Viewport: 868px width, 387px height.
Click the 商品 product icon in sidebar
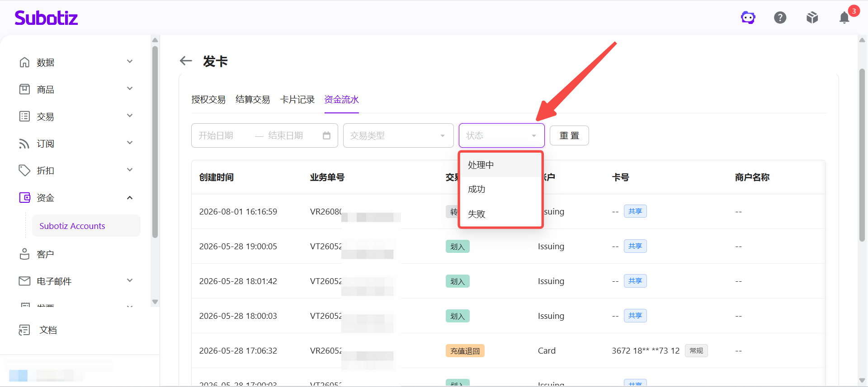pyautogui.click(x=24, y=89)
